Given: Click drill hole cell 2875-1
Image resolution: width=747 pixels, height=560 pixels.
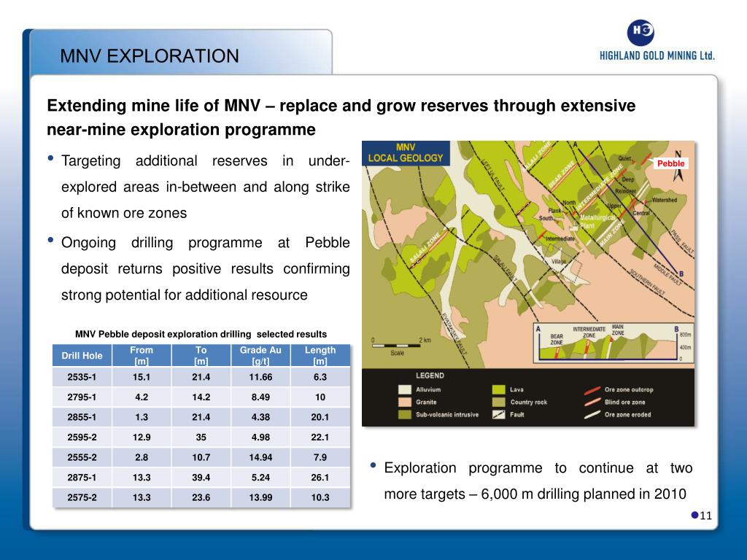Looking at the screenshot, I should coord(82,477).
